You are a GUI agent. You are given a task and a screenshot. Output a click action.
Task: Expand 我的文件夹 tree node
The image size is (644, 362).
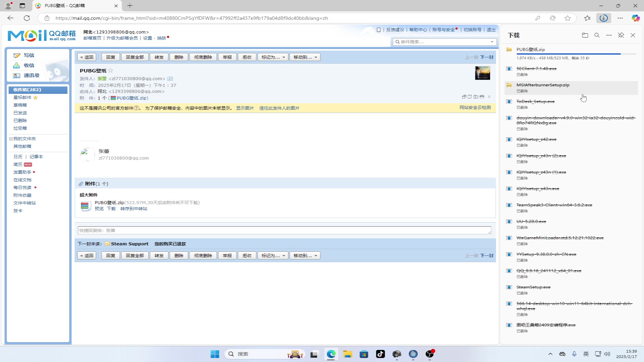pyautogui.click(x=11, y=139)
